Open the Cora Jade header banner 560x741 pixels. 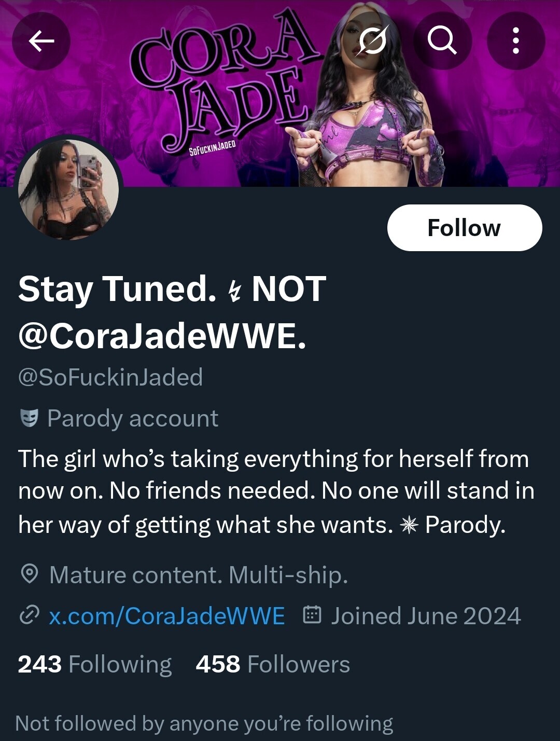click(x=280, y=93)
